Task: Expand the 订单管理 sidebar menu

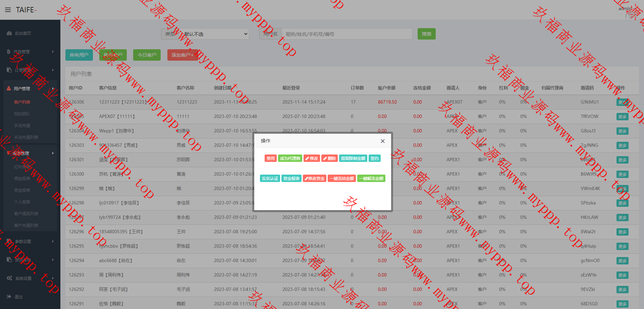Action: [x=30, y=70]
